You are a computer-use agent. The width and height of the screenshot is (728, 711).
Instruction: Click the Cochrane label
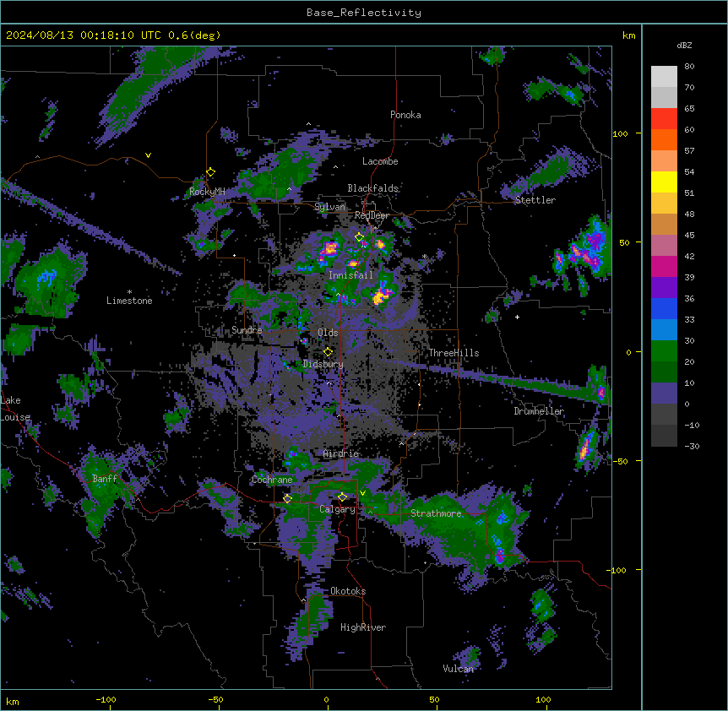272,480
